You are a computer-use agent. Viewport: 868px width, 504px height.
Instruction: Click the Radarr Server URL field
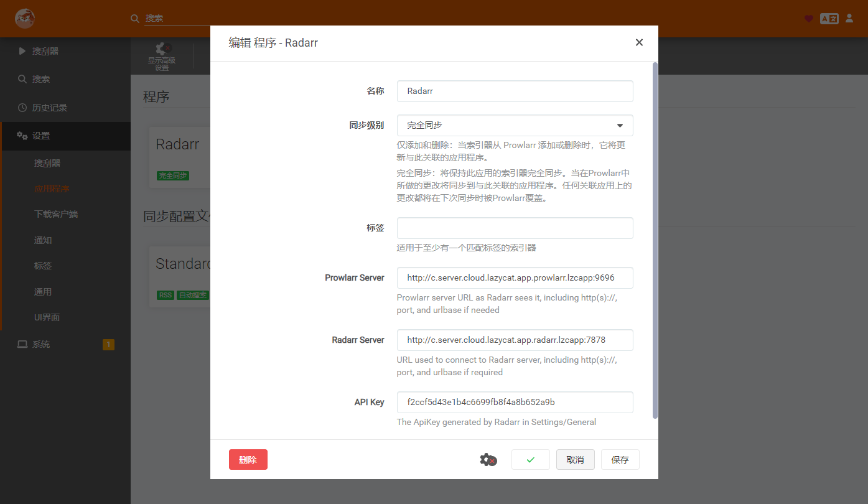tap(515, 340)
